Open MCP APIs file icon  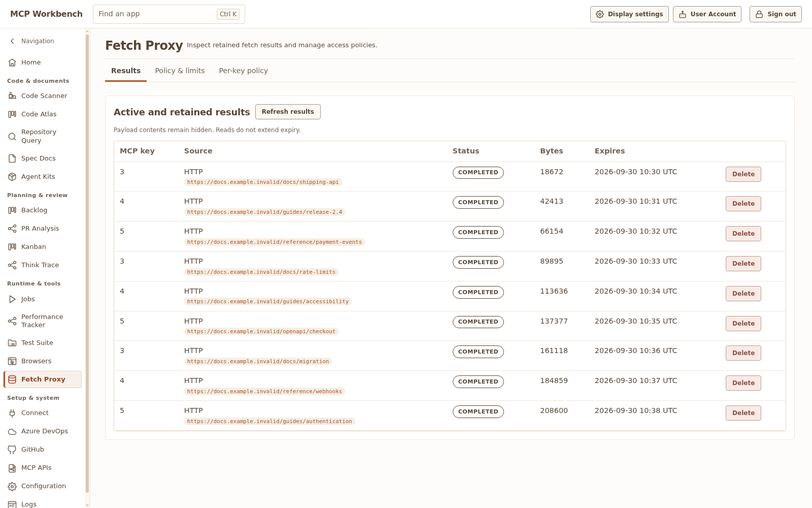tap(12, 468)
